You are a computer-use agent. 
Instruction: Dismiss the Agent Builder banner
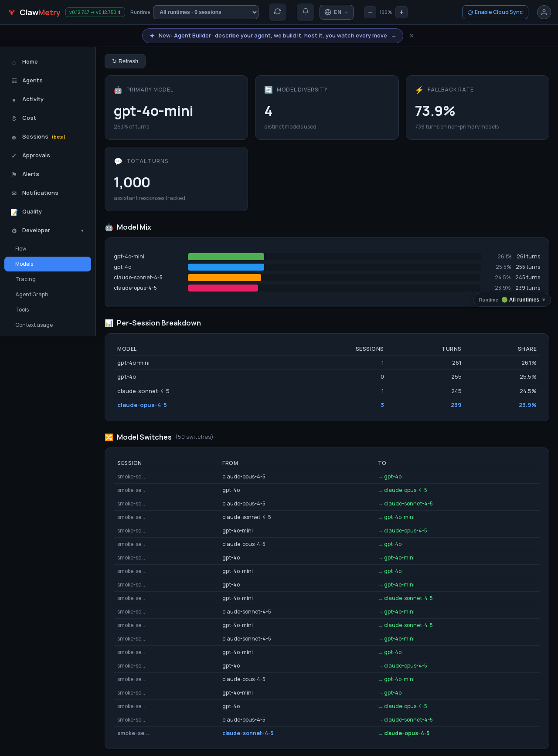click(412, 36)
